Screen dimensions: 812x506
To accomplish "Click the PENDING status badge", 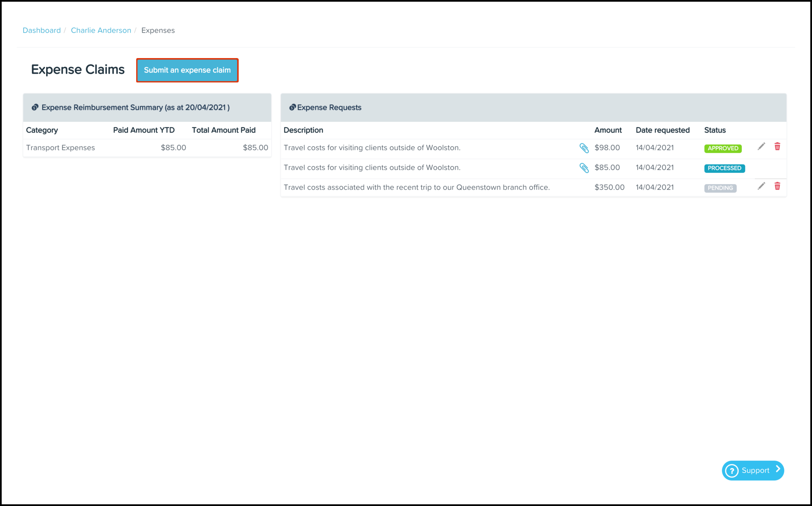I will pyautogui.click(x=720, y=188).
